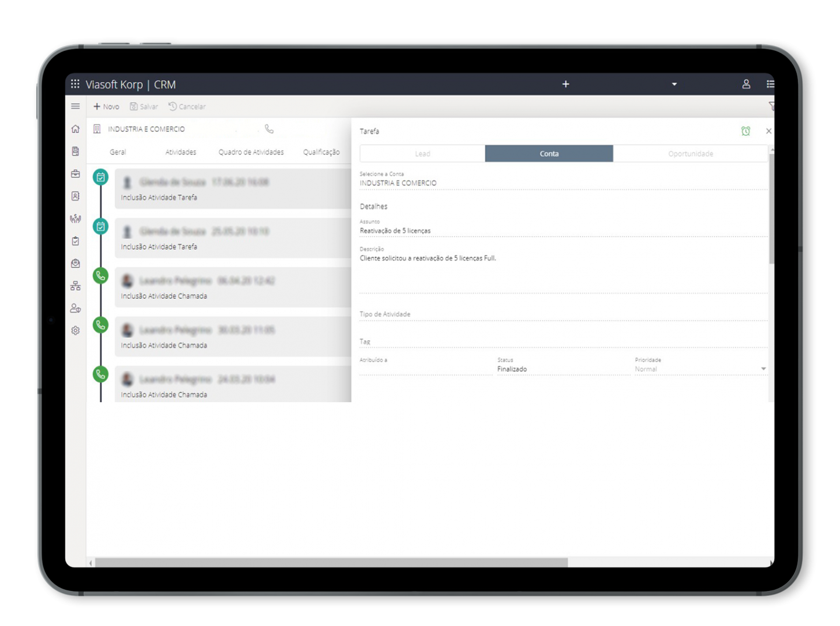Switch to the Atividades tab

[x=181, y=152]
